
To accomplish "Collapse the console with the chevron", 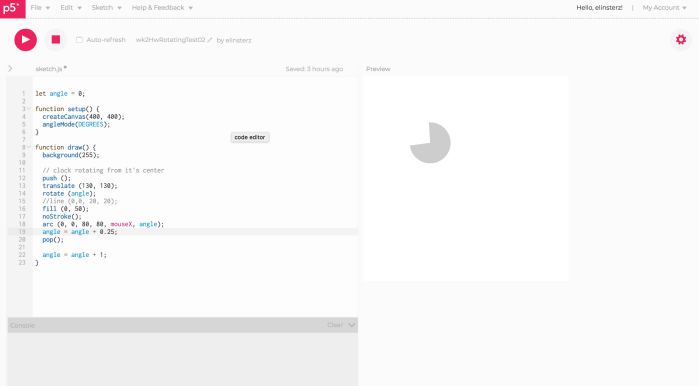I will coord(351,325).
